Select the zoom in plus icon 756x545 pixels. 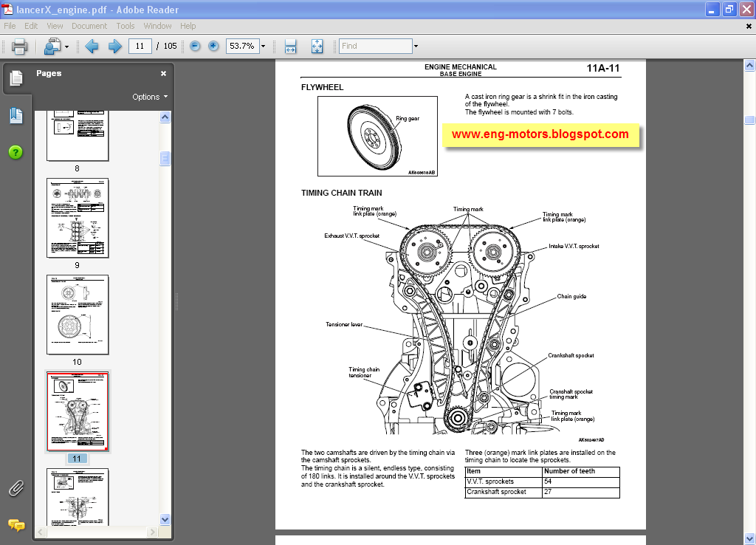coord(213,46)
